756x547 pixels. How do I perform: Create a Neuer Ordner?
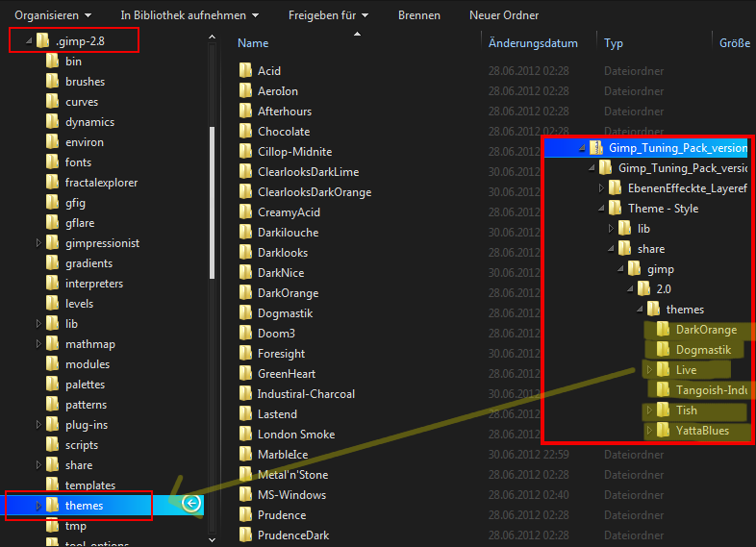click(504, 15)
